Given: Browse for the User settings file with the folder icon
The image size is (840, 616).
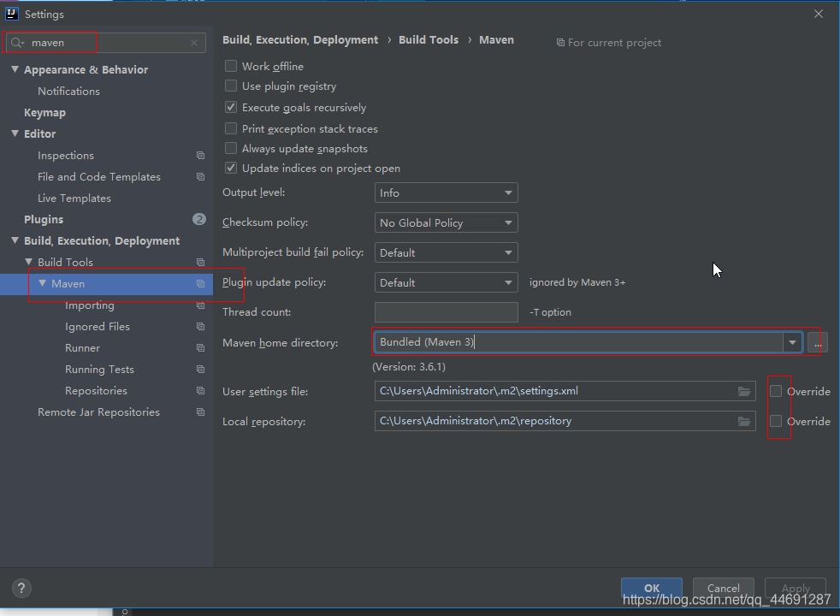Looking at the screenshot, I should [x=744, y=392].
